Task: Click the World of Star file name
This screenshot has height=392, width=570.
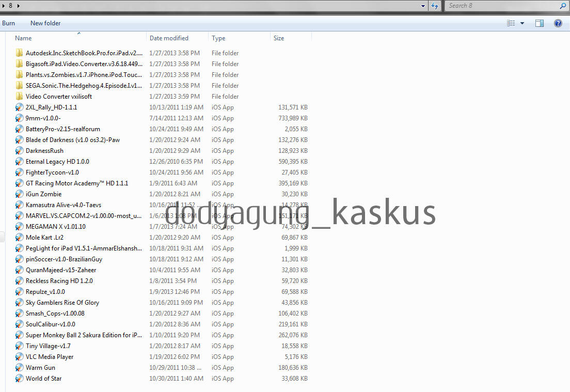Action: point(43,379)
